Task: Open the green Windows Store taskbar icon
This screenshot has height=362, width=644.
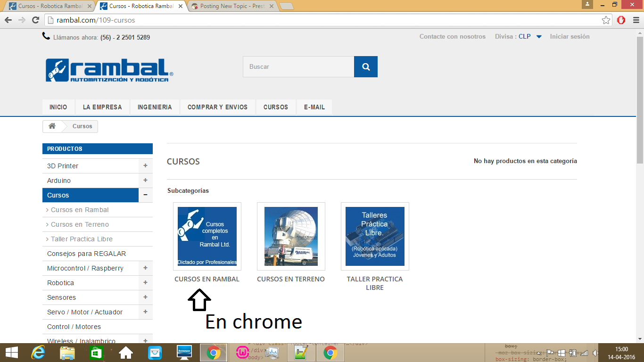Action: click(96, 353)
